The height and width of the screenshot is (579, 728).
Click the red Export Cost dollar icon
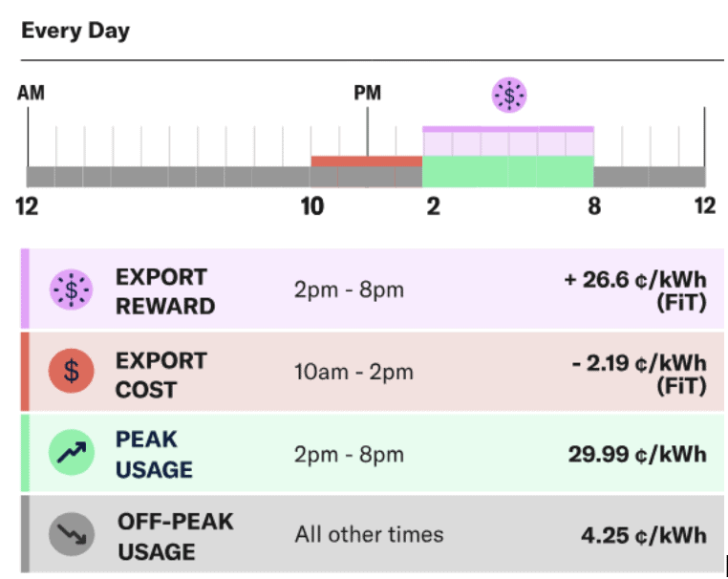coord(71,371)
